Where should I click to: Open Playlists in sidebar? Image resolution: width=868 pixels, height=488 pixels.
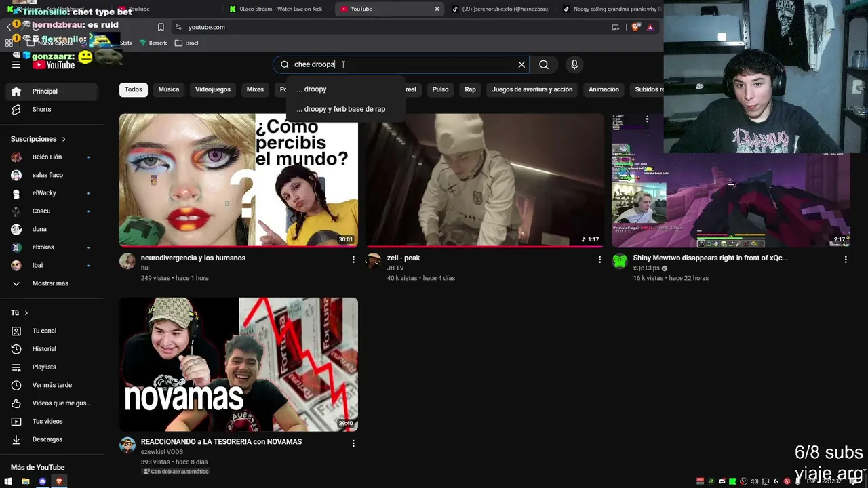[x=52, y=367]
